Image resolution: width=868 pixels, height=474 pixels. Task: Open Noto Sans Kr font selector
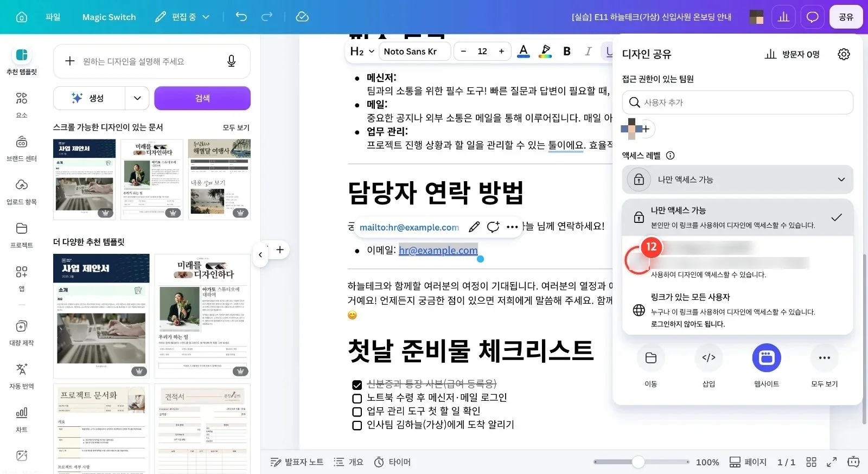[415, 51]
